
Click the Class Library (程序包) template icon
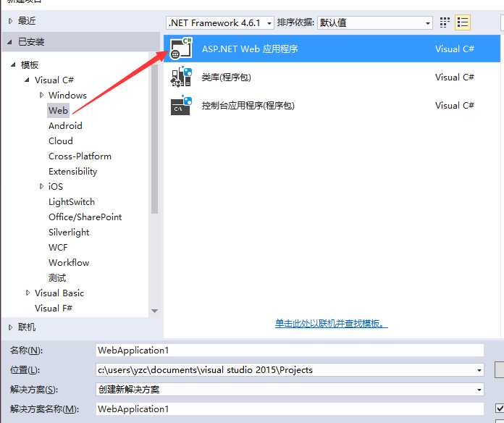tap(181, 77)
